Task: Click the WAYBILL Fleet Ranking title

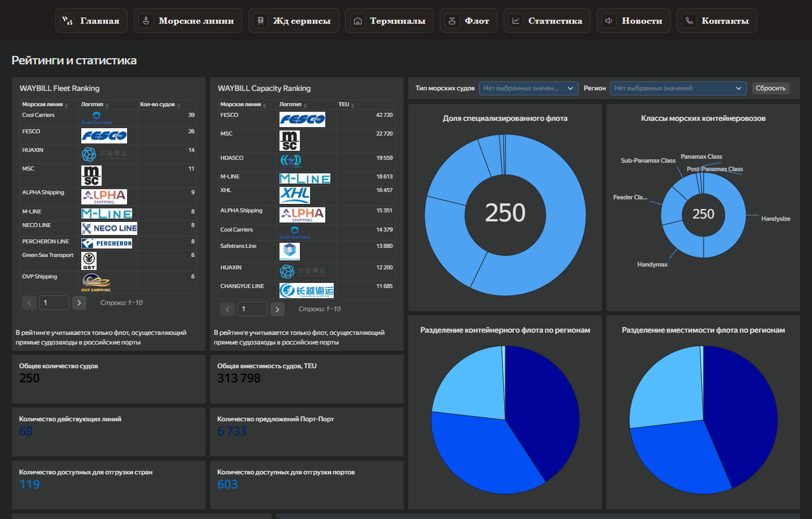Action: [59, 88]
